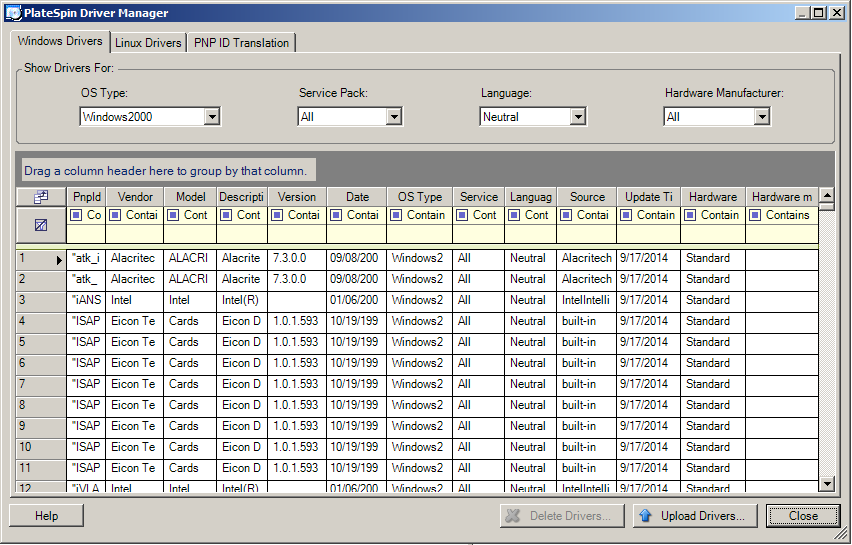Click the Close button at bottom right
Viewport: 852px width, 545px height.
803,516
